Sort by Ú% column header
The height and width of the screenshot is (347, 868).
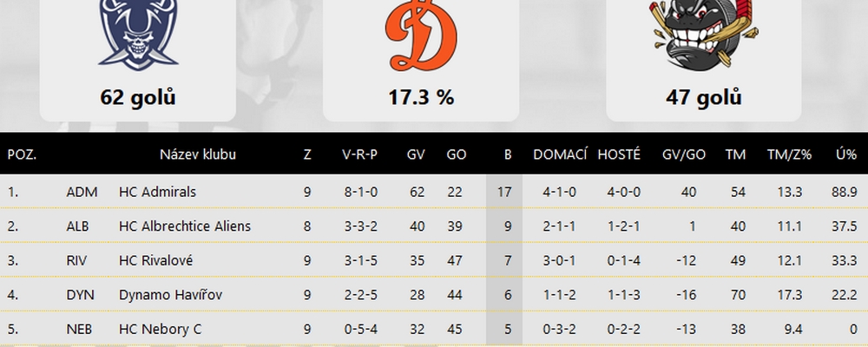(x=846, y=154)
